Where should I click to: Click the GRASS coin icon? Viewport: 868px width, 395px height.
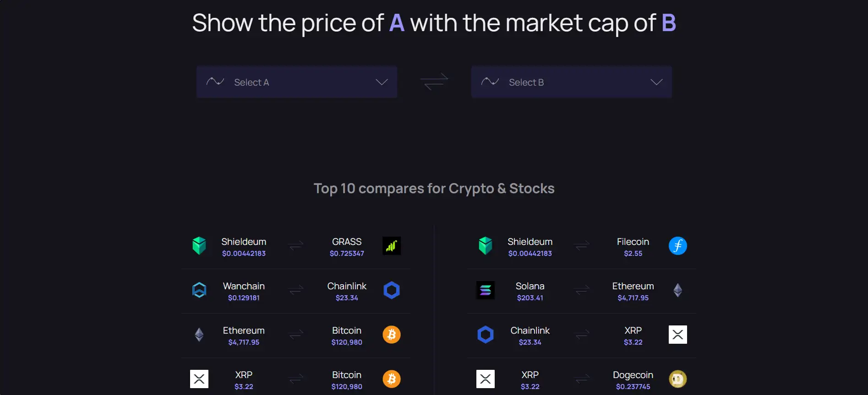click(x=392, y=246)
